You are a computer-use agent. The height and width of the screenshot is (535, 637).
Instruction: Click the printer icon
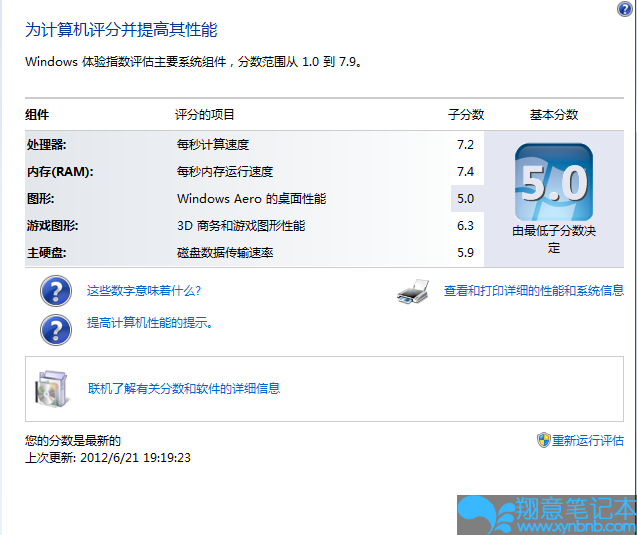[413, 291]
